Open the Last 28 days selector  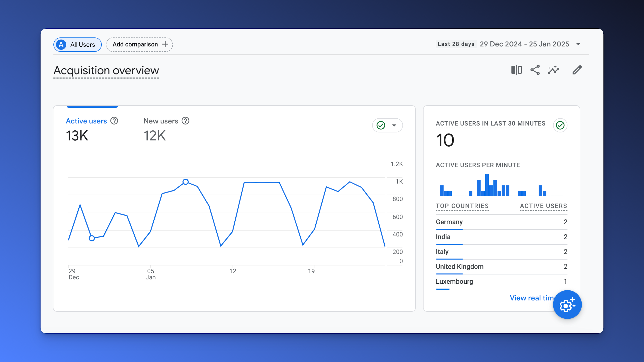click(x=456, y=44)
